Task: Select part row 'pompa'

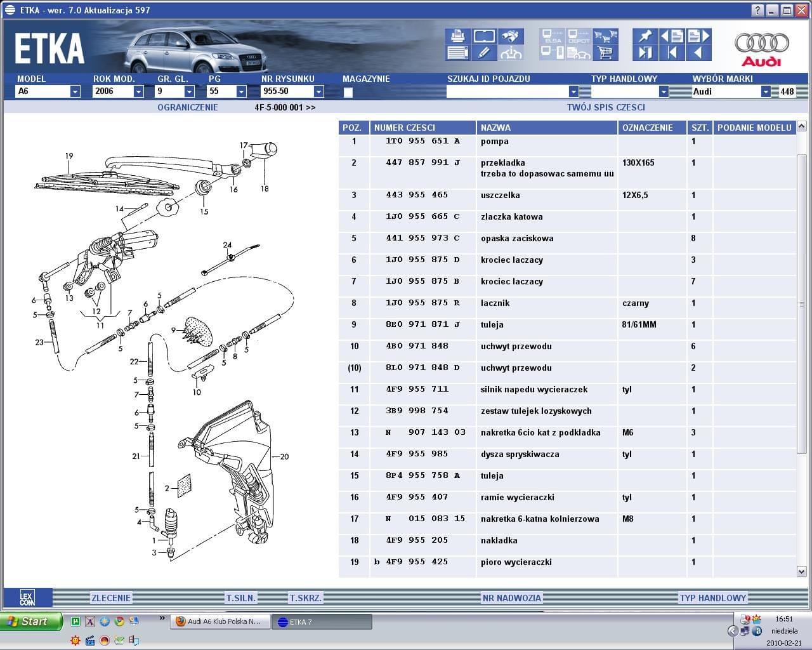Action: (567, 142)
